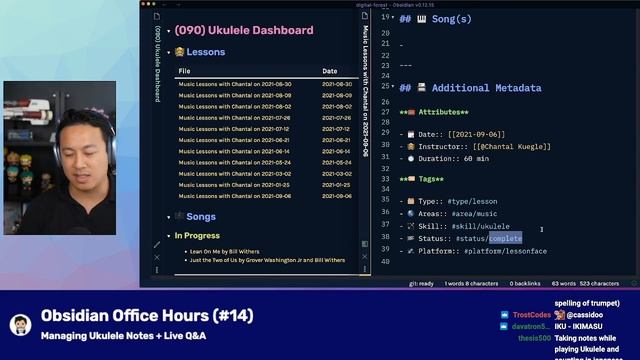Click the vertical Music Lessons with Chantal pane title
This screenshot has height=360, width=640.
[365, 91]
